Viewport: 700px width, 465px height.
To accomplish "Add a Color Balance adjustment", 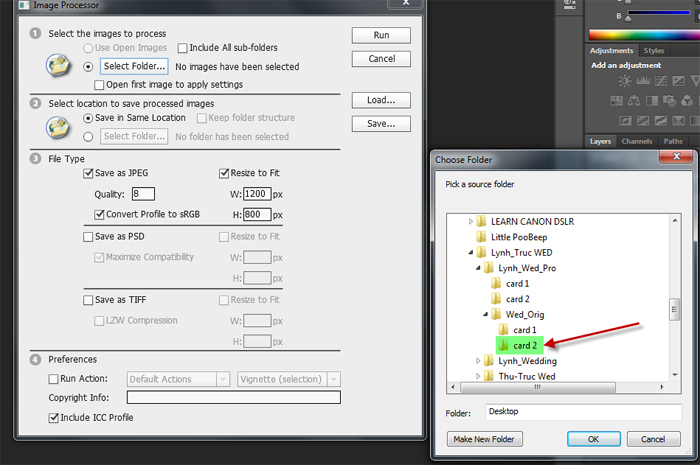I will (634, 101).
